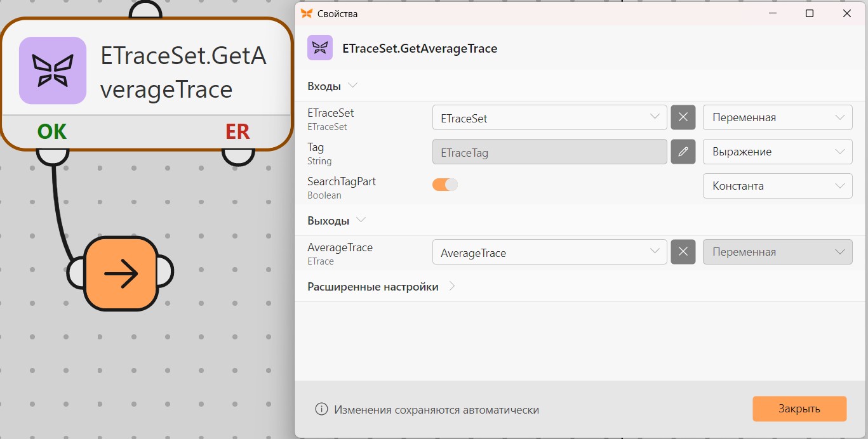Expand Расширенные настройки section
This screenshot has width=868, height=439.
[382, 286]
